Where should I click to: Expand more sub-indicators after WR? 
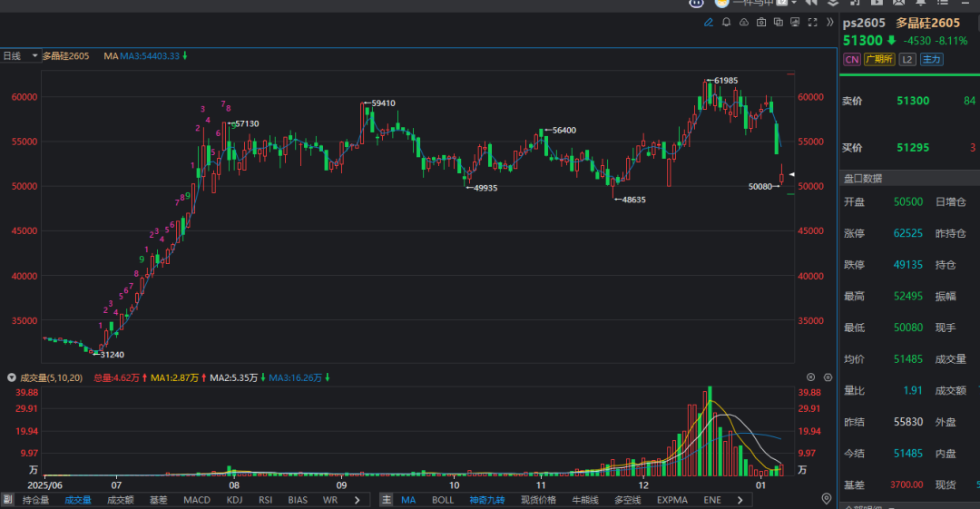pyautogui.click(x=357, y=500)
